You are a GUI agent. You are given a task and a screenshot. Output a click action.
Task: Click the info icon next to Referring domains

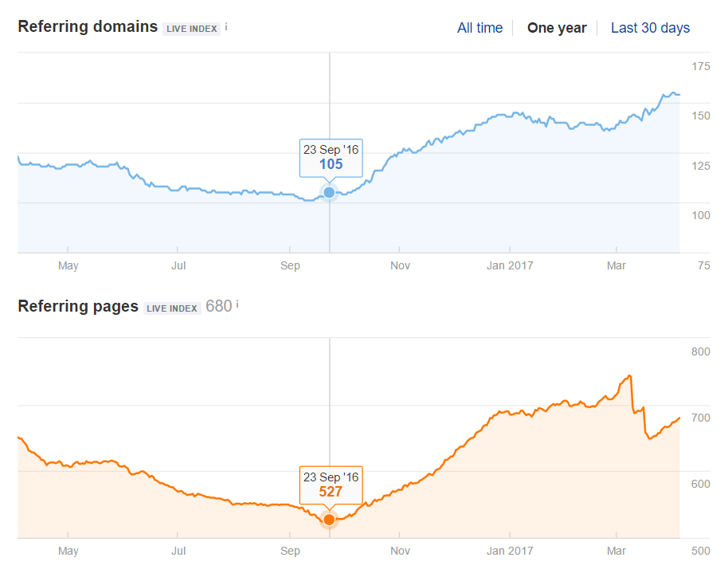pos(226,26)
